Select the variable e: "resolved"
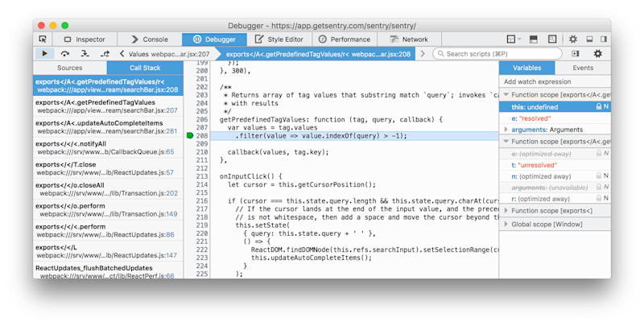Screen dimensions: 644x326 [555, 118]
